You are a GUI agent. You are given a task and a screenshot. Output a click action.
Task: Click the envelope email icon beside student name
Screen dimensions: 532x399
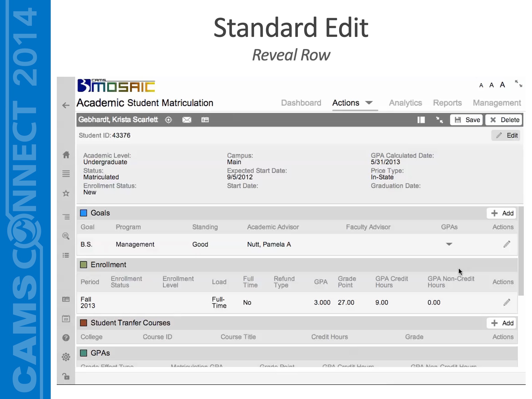pyautogui.click(x=187, y=120)
